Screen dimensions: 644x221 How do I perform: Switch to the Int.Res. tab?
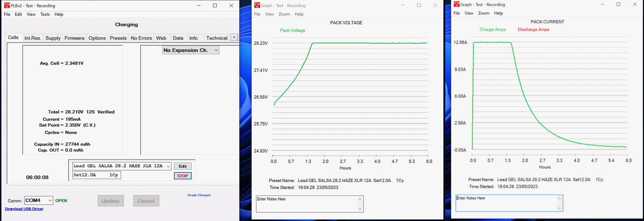(32, 38)
